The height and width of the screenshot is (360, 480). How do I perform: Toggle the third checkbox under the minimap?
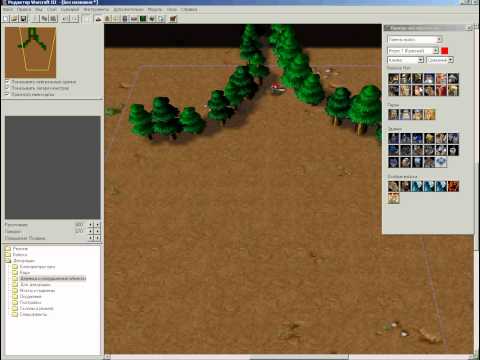(x=7, y=94)
